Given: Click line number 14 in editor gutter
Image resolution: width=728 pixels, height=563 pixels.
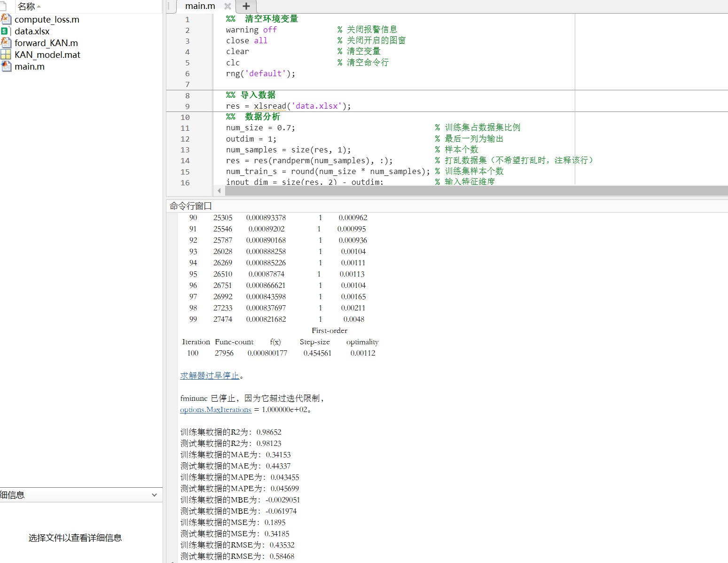Looking at the screenshot, I should (185, 160).
